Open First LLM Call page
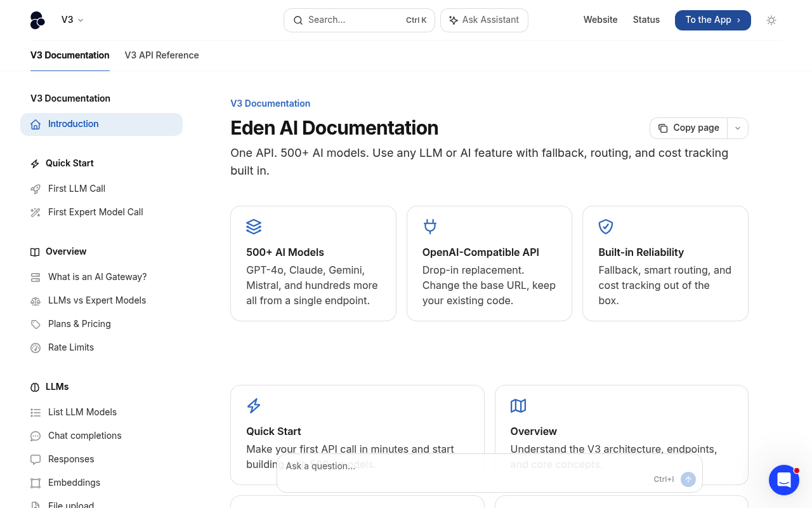This screenshot has height=508, width=812. (77, 189)
